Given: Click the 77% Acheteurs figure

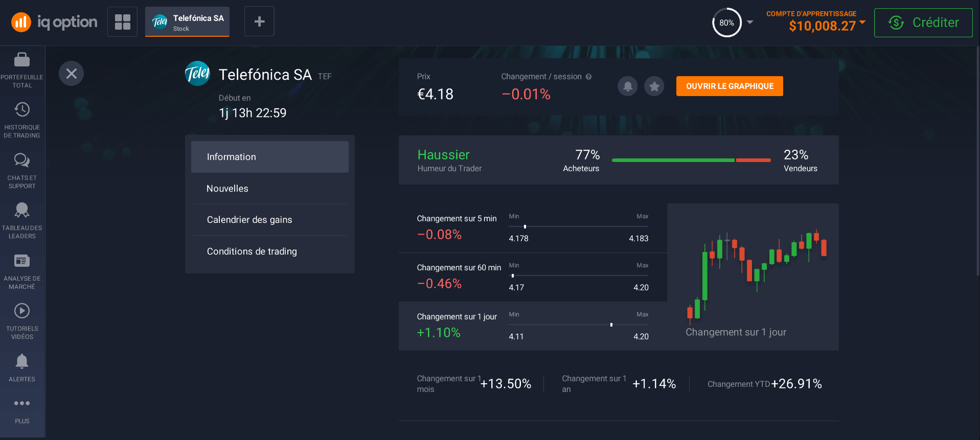Looking at the screenshot, I should (587, 155).
